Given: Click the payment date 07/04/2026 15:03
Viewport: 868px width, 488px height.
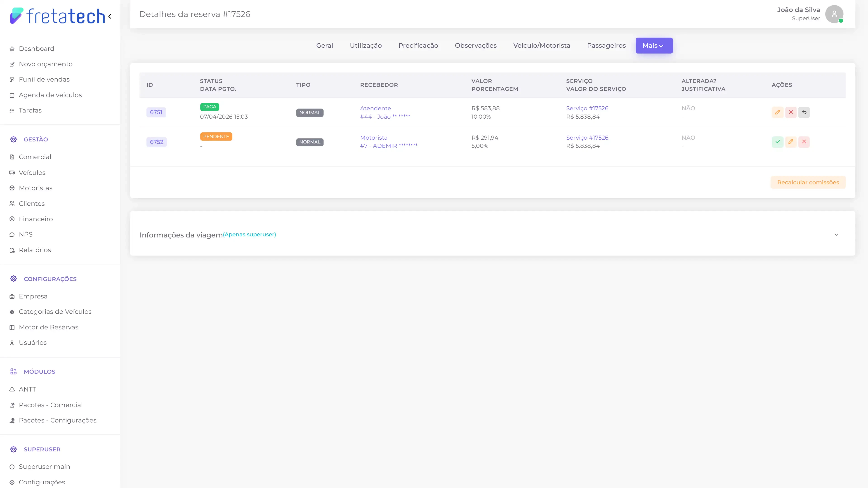Looking at the screenshot, I should point(224,117).
